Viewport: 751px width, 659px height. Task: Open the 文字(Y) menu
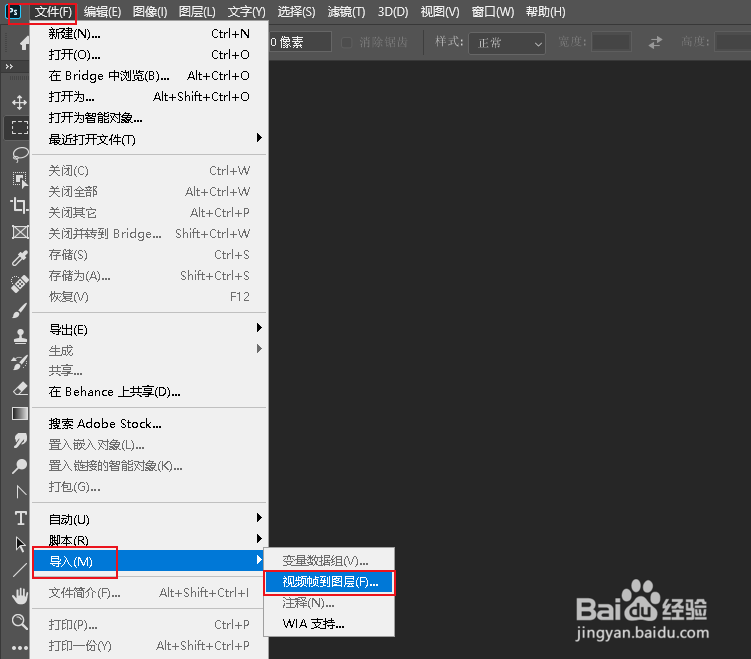coord(246,11)
